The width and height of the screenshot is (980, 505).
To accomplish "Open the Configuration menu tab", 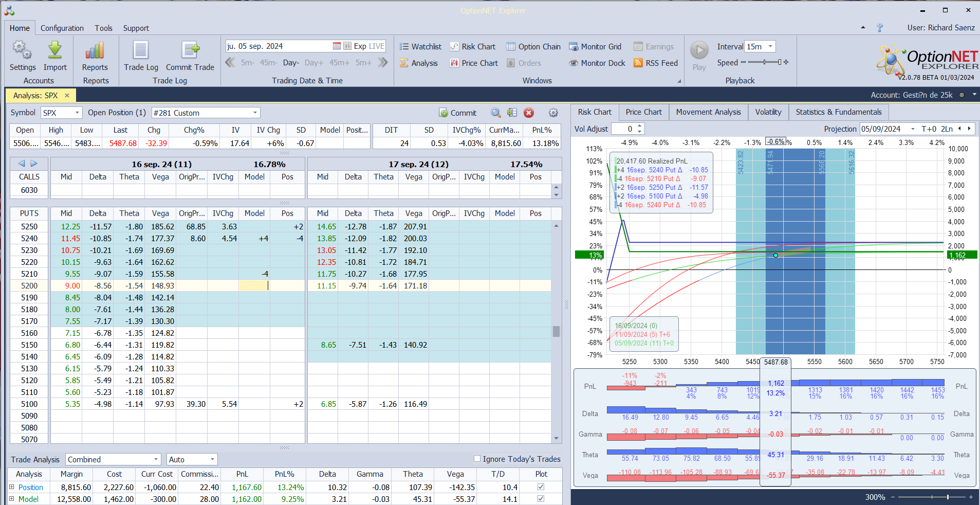I will (62, 28).
